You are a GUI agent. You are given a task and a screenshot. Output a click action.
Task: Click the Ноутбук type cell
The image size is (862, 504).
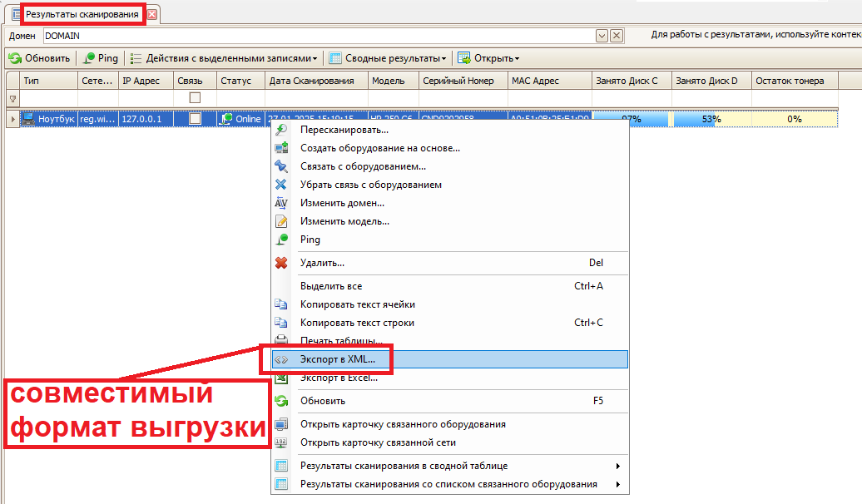click(48, 119)
